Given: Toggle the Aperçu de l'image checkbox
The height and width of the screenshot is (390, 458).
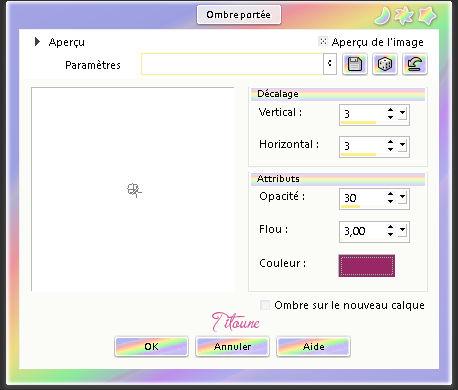Looking at the screenshot, I should 323,41.
